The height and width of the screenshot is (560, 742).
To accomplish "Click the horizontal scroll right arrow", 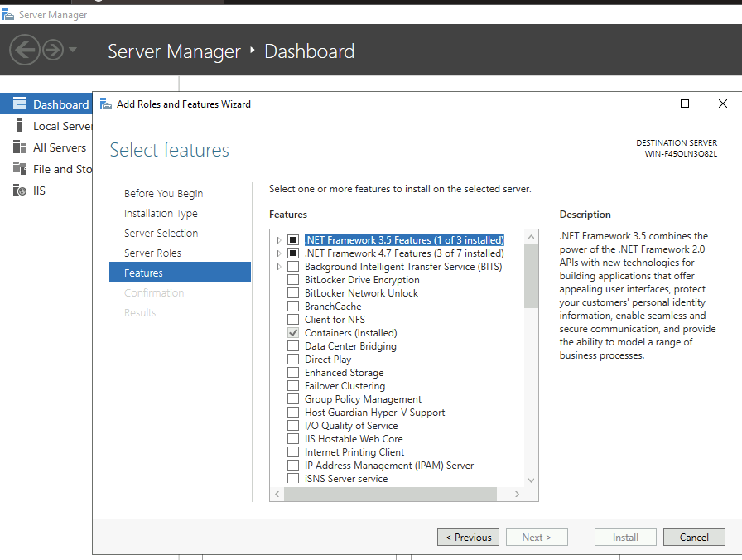I will pos(517,494).
